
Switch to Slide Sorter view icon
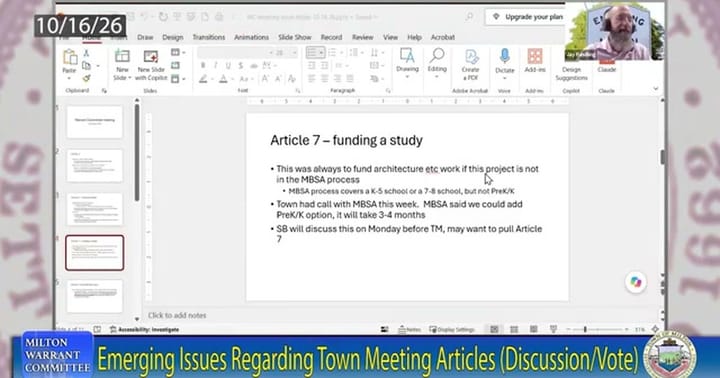pyautogui.click(x=514, y=329)
